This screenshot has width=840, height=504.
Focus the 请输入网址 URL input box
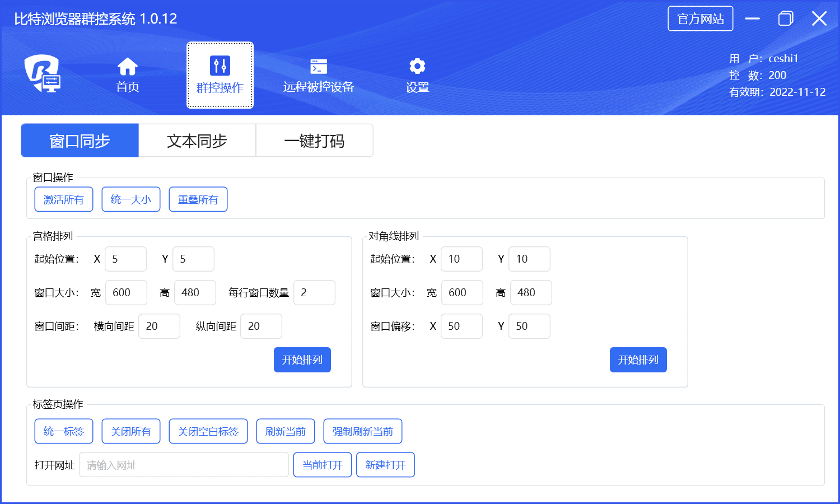[184, 465]
